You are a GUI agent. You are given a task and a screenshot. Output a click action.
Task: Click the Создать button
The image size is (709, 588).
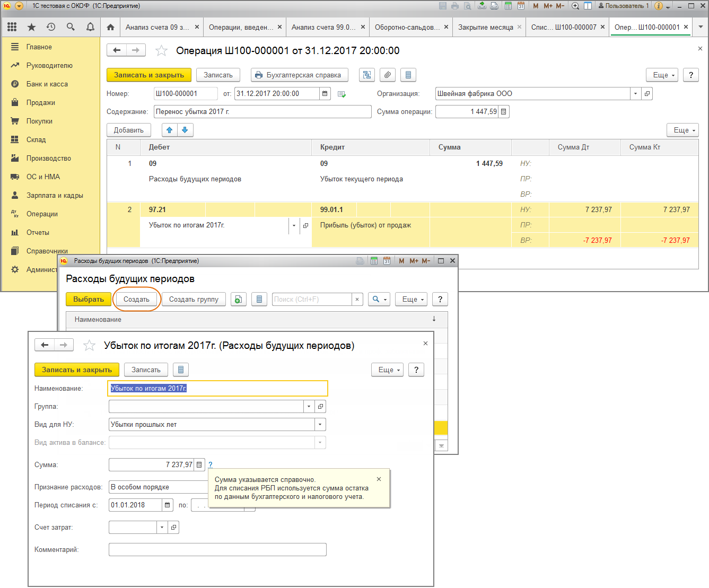pyautogui.click(x=136, y=300)
